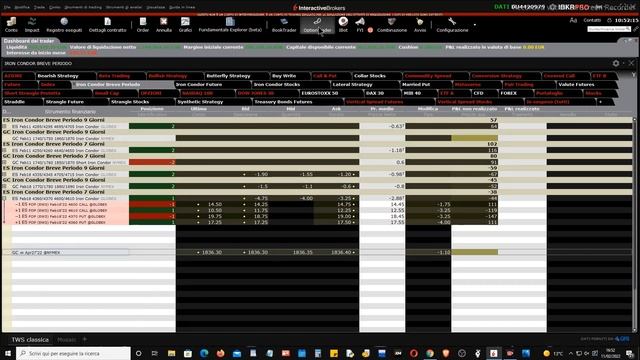Image resolution: width=640 pixels, height=360 pixels.
Task: Open Windows Start menu
Action: click(8, 353)
